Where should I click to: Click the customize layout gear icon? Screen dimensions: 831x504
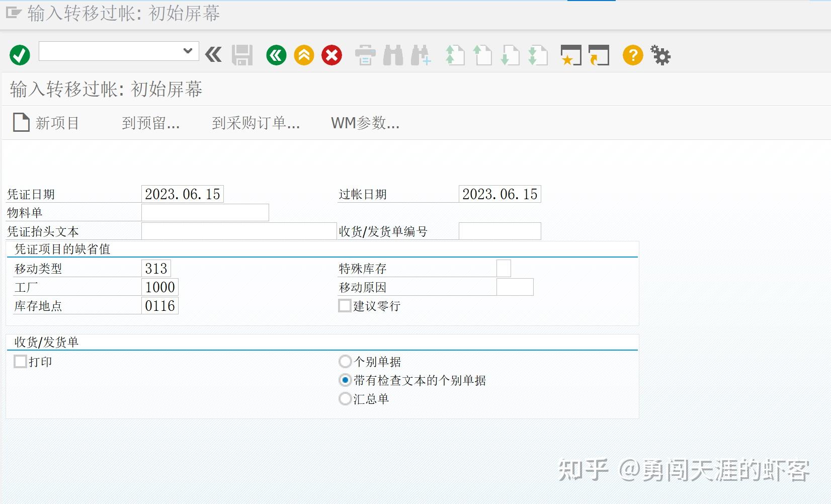660,55
